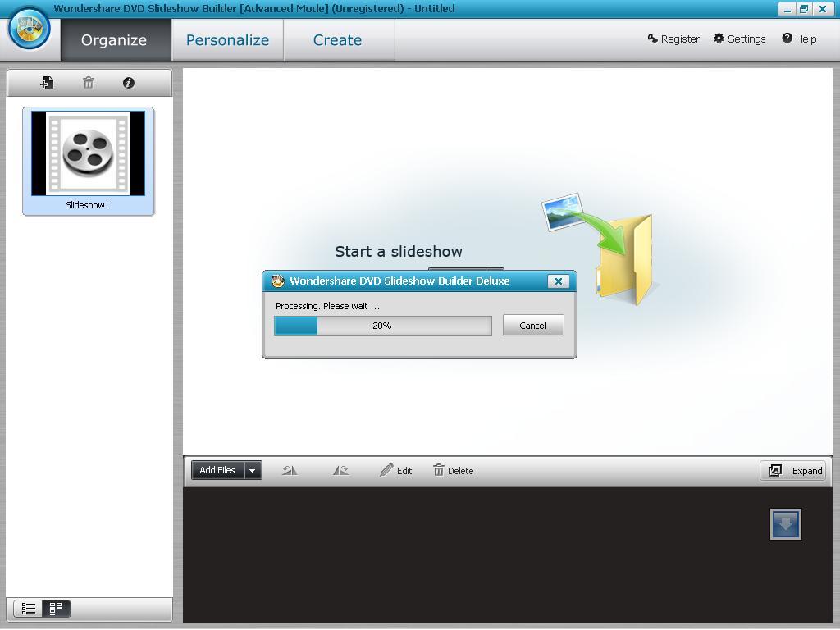840x630 pixels.
Task: Open the Create tab
Action: (338, 39)
